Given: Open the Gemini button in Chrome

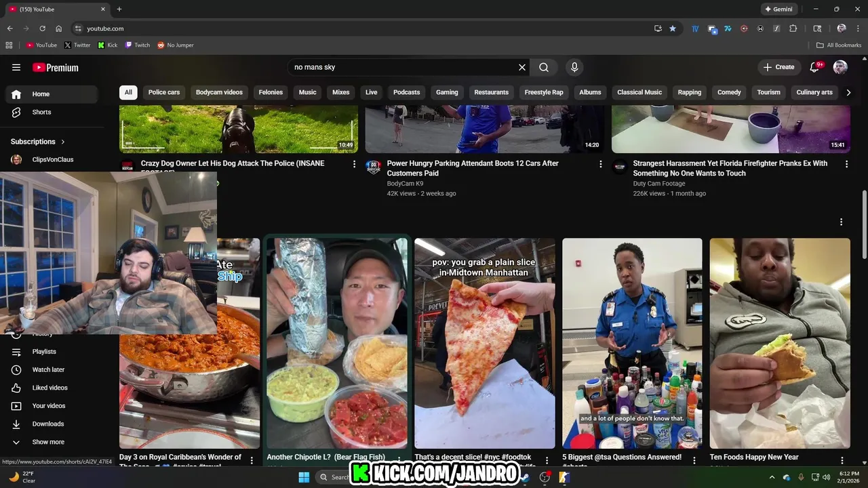Looking at the screenshot, I should tap(778, 9).
